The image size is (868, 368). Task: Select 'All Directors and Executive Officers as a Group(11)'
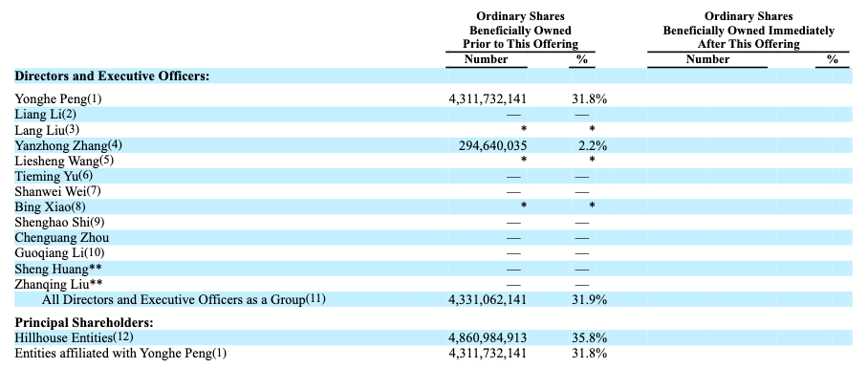[184, 300]
